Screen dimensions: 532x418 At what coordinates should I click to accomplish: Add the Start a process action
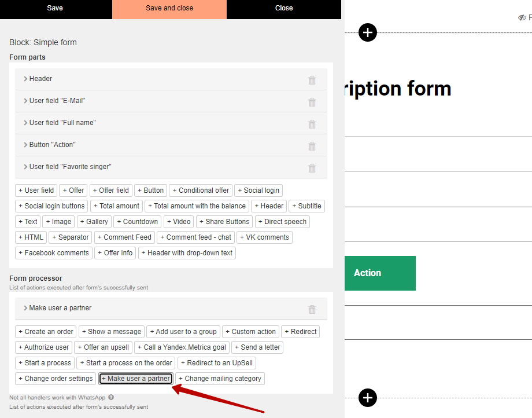[x=45, y=363]
